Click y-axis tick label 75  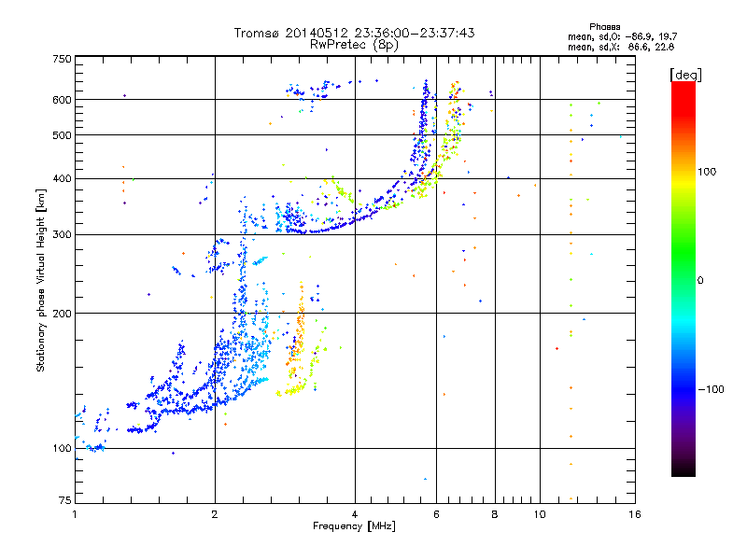[x=65, y=500]
